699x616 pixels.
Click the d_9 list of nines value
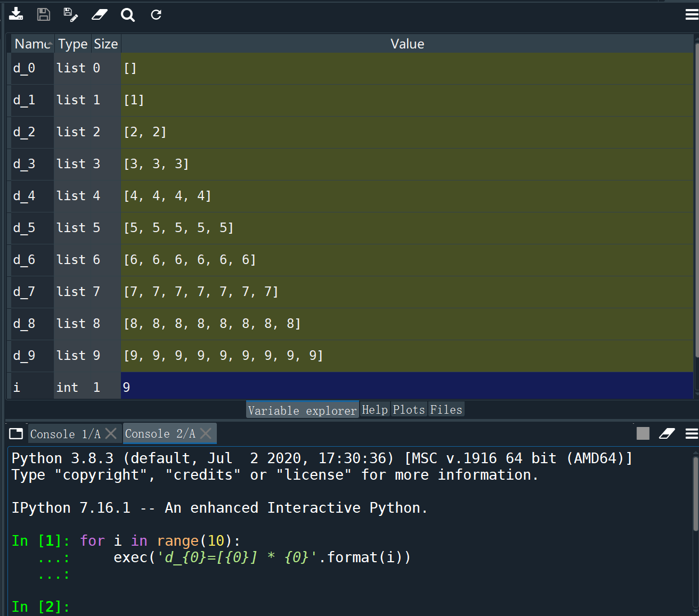click(407, 356)
